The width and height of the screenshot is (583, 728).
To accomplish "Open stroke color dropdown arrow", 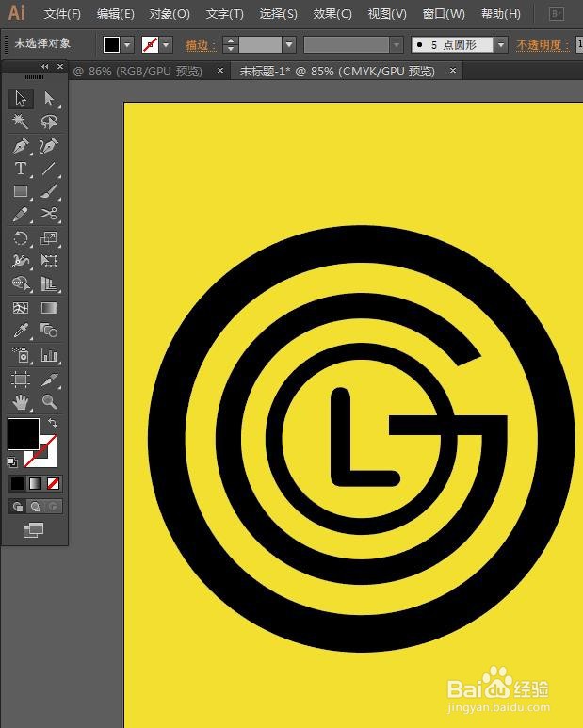I will 166,44.
